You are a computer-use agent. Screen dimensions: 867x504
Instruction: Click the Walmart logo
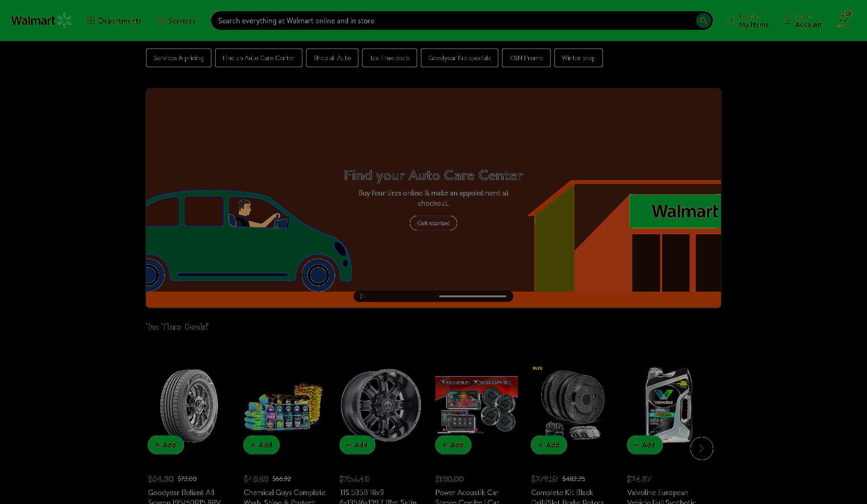point(41,21)
